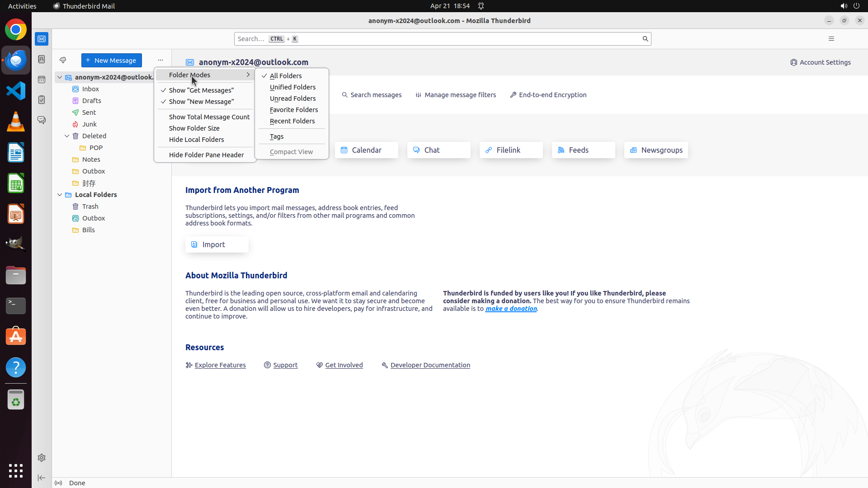
Task: Choose Unified Folders from submenu
Action: (292, 87)
